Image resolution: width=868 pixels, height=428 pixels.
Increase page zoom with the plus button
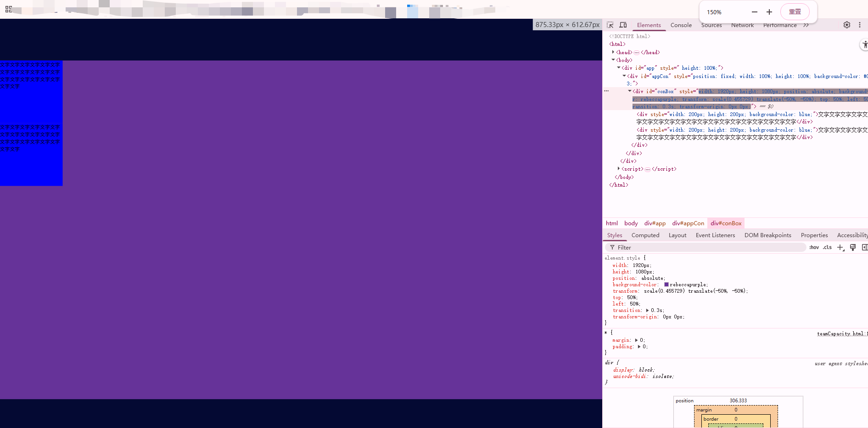pos(769,12)
